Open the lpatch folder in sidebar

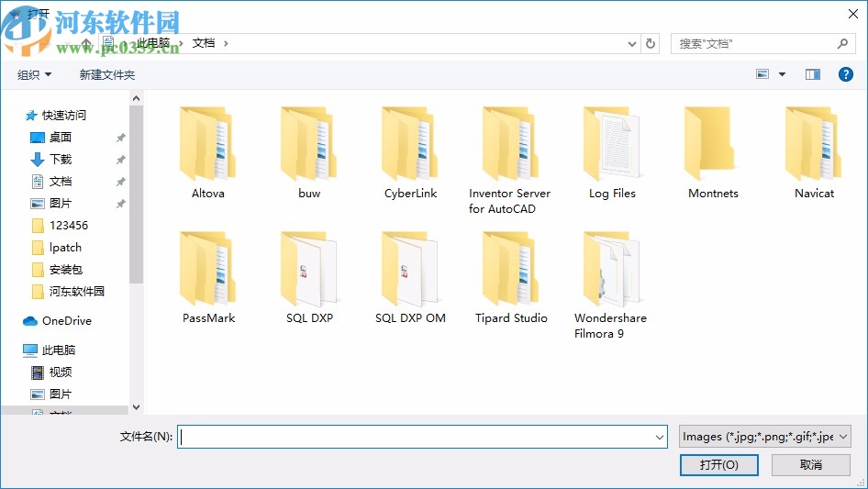(65, 248)
